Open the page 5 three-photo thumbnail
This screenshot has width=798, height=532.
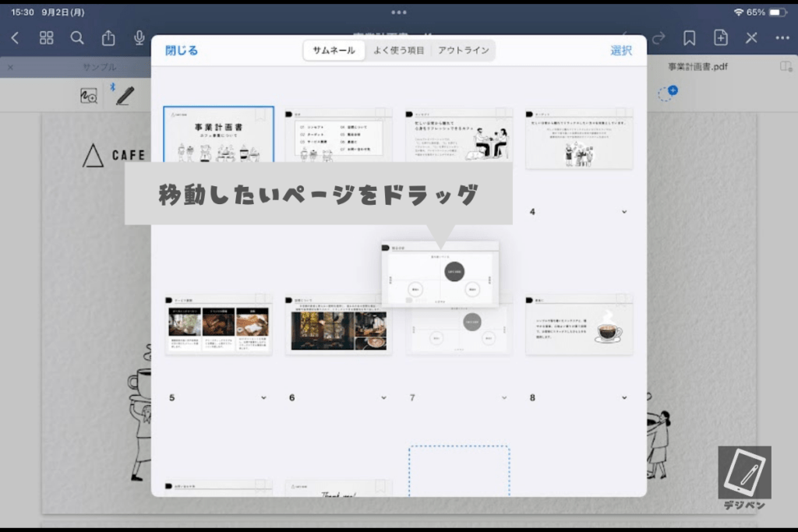tap(218, 324)
